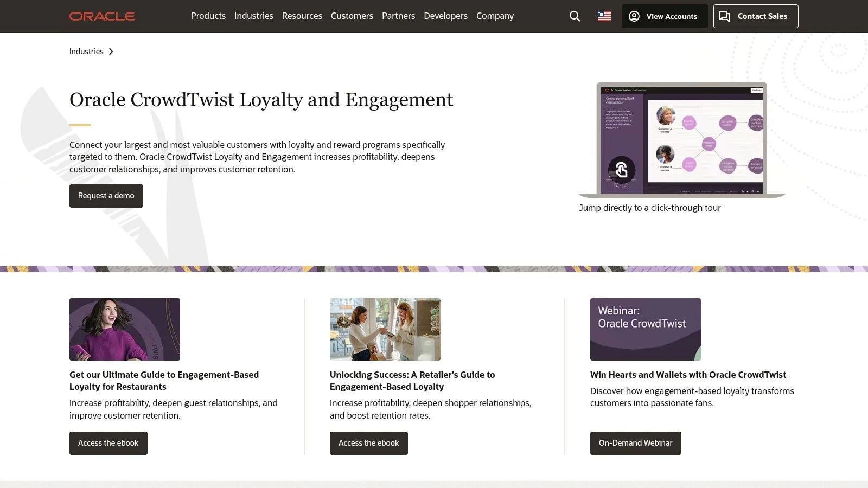Viewport: 868px width, 488px height.
Task: Click the Request a demo button
Action: (106, 196)
